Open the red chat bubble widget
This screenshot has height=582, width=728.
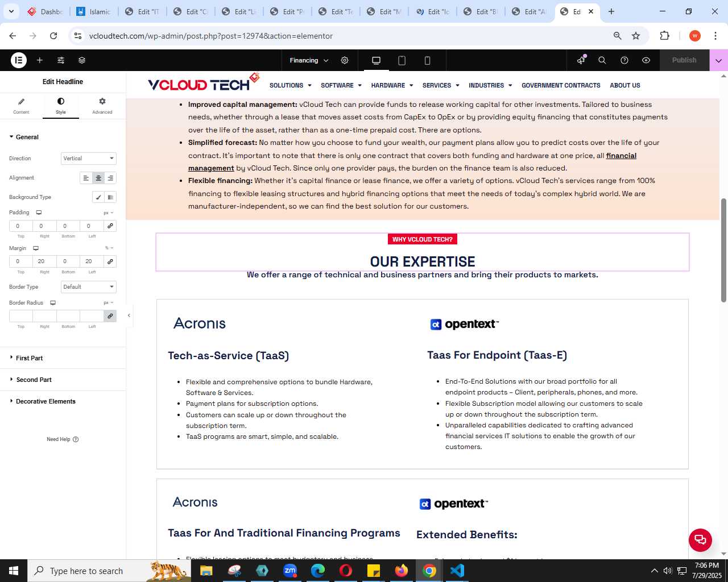pyautogui.click(x=700, y=540)
